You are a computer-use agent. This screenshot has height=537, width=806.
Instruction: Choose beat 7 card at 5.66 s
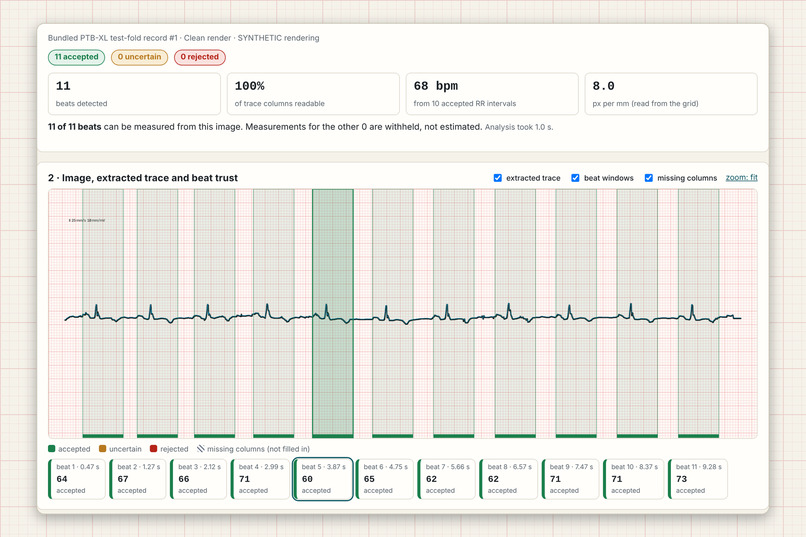tap(447, 479)
